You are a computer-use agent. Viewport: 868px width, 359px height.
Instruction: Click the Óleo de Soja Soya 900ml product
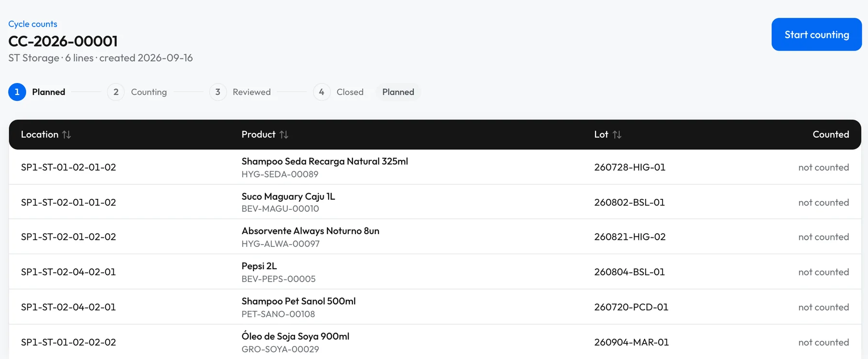click(295, 336)
